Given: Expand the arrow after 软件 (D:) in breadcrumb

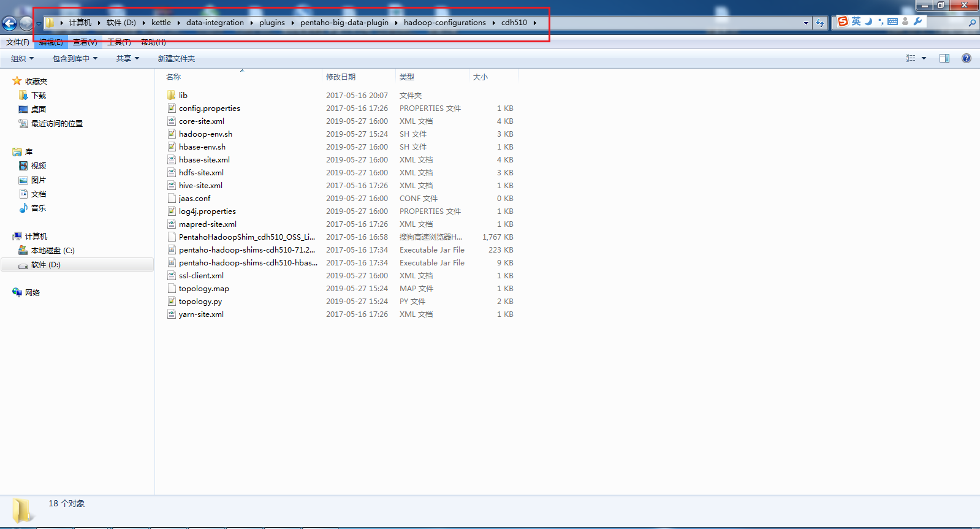Looking at the screenshot, I should click(144, 23).
